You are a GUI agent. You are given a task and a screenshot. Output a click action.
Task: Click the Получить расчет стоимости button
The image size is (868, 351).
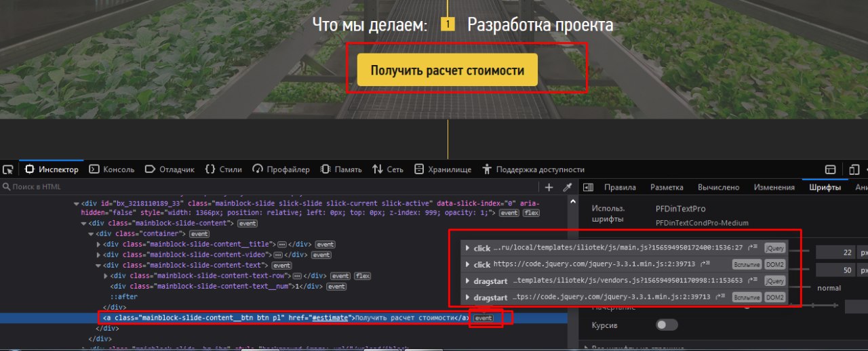coord(448,70)
